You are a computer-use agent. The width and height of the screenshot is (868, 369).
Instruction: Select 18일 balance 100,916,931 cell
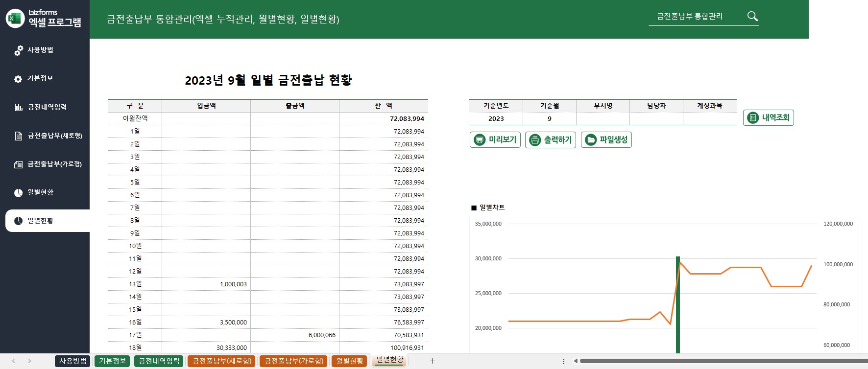[384, 347]
